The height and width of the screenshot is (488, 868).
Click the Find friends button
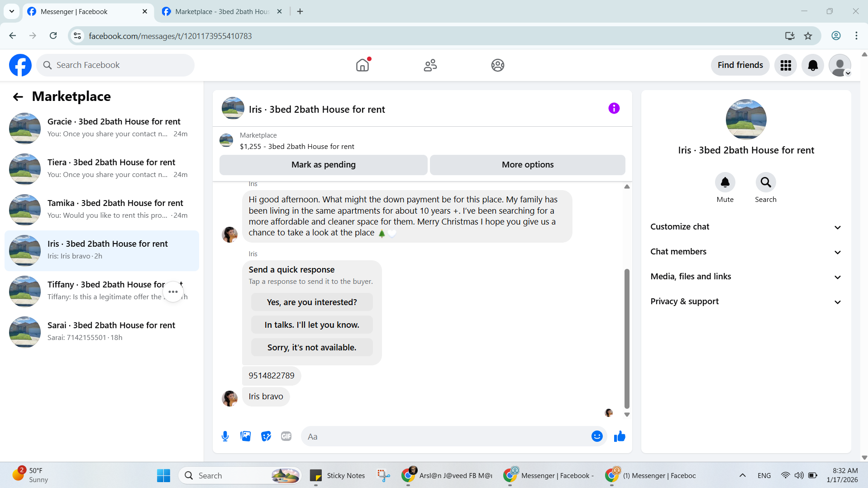[x=740, y=65]
